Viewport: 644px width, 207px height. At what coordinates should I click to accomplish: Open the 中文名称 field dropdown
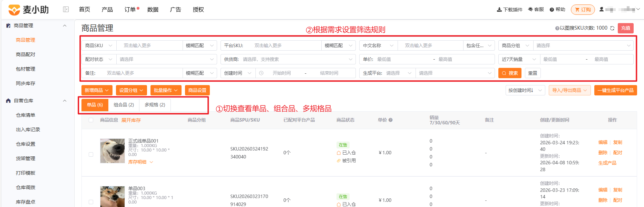tap(378, 45)
